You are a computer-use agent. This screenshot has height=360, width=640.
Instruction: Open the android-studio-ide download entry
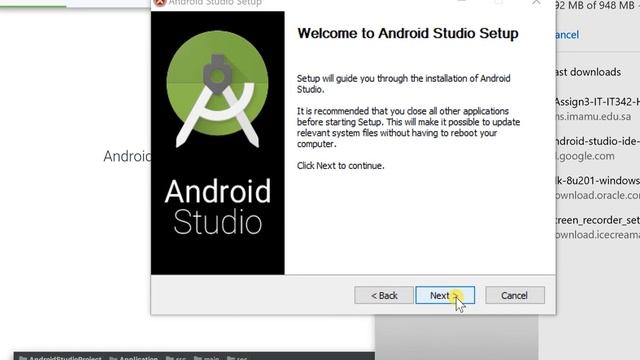(597, 141)
